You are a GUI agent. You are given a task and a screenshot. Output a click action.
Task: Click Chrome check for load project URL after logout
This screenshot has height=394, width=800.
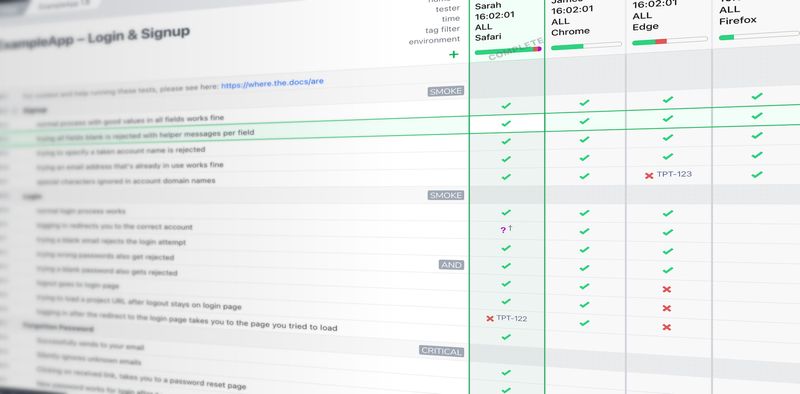click(584, 323)
